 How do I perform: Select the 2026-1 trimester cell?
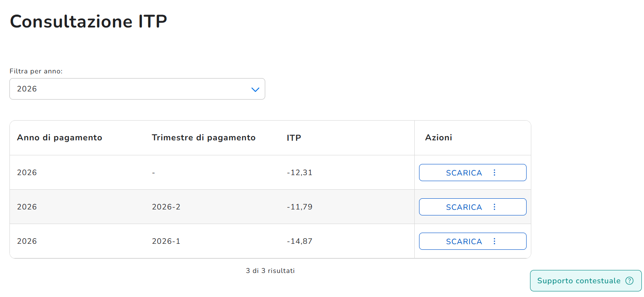(166, 241)
